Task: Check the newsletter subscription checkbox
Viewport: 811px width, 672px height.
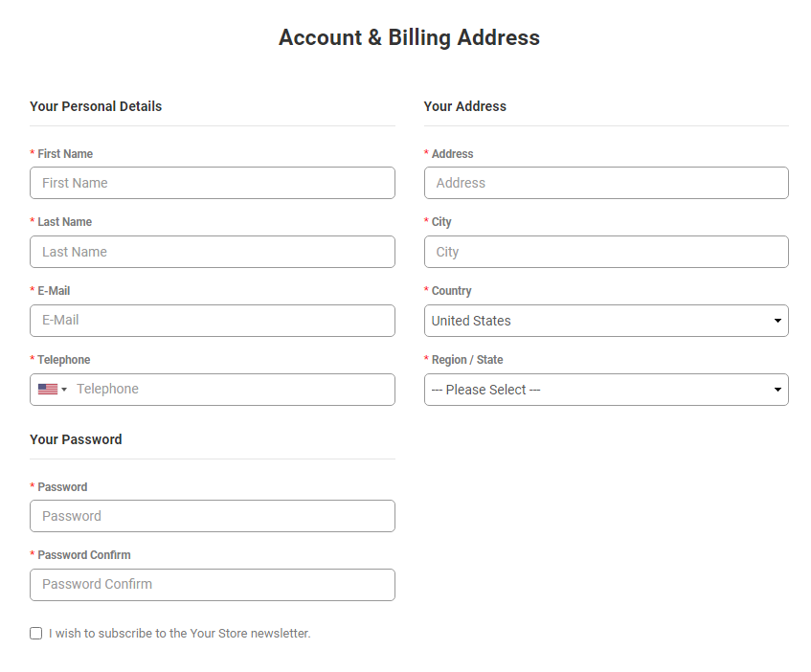Action: point(36,634)
